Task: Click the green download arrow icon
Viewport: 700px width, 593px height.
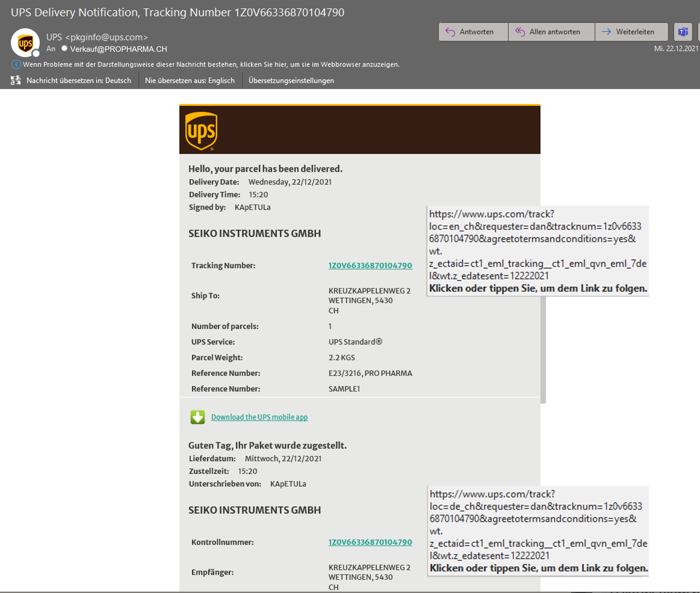Action: (x=198, y=417)
